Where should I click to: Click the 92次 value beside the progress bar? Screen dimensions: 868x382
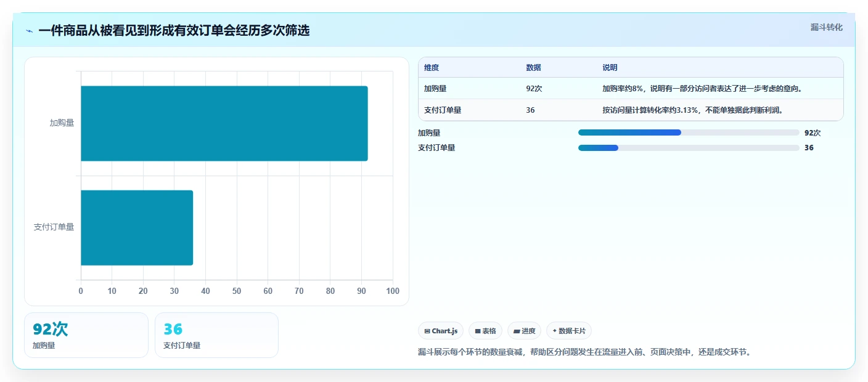coord(813,132)
